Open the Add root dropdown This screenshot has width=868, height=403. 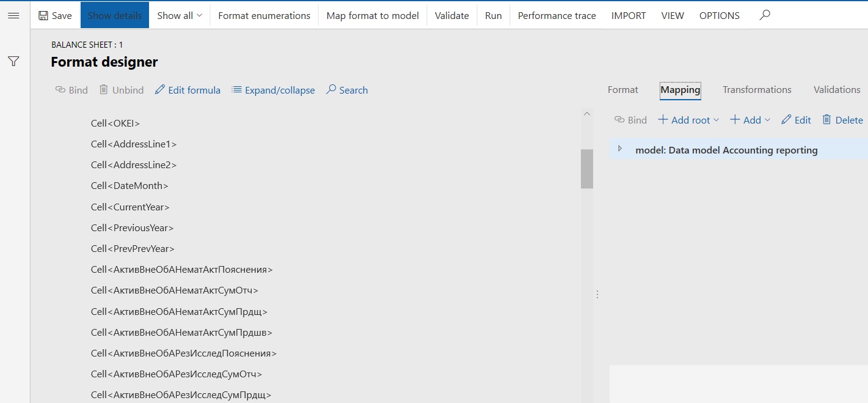coord(688,120)
